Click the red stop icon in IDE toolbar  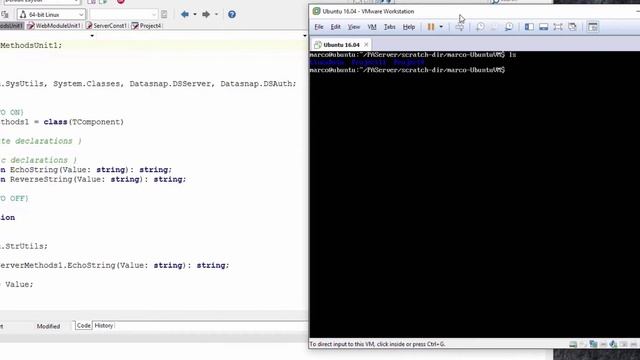[120, 2]
